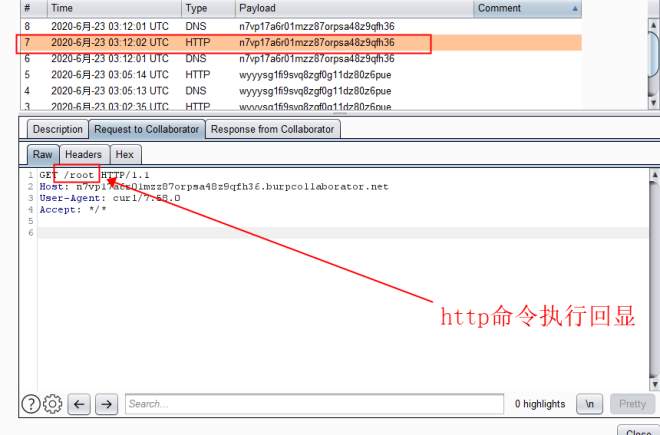This screenshot has width=660, height=435.
Task: Open search settings gear icon
Action: (x=53, y=404)
